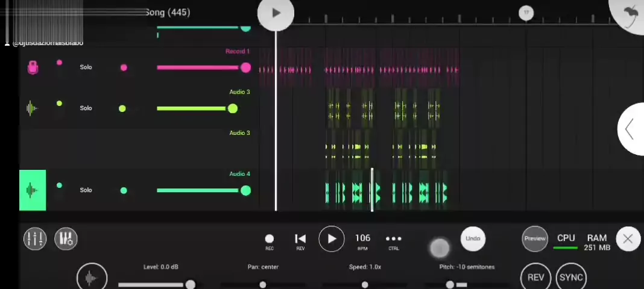This screenshot has height=289, width=644.
Task: Open the 106 BPM tempo setting
Action: point(362,240)
